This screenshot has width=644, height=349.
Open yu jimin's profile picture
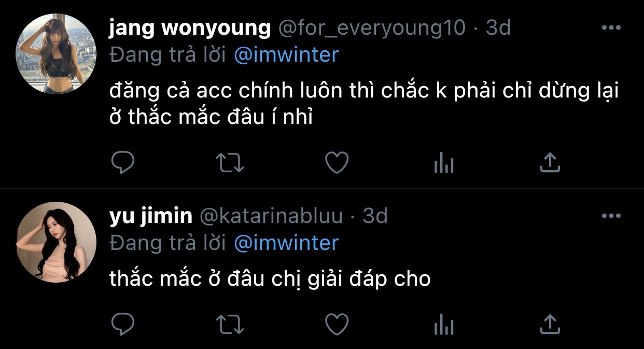pos(57,242)
